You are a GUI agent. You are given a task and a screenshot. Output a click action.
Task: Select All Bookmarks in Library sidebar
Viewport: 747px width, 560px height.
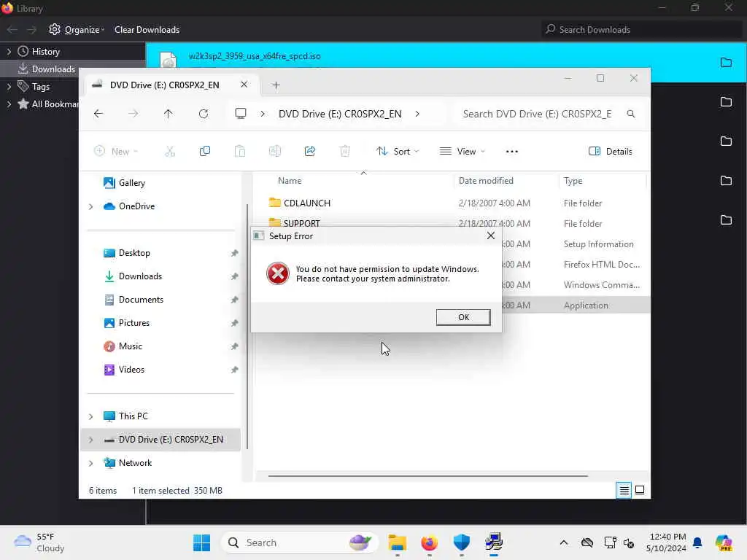tap(54, 104)
